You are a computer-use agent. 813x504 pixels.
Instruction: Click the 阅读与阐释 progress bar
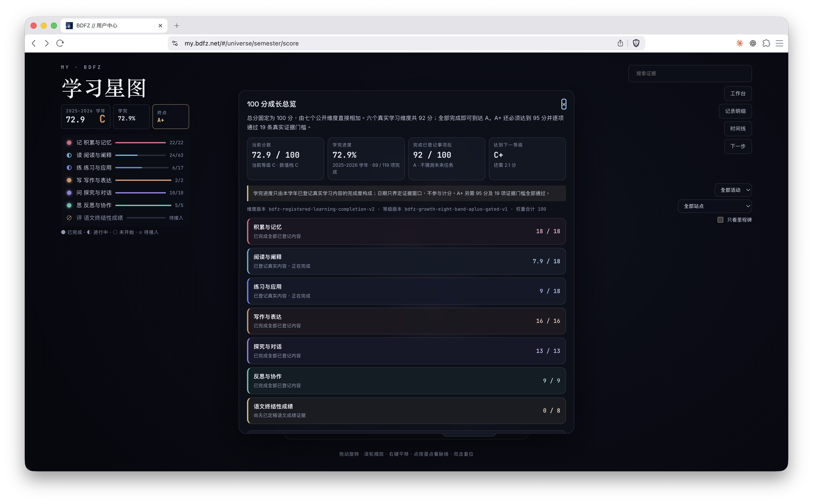click(x=140, y=155)
